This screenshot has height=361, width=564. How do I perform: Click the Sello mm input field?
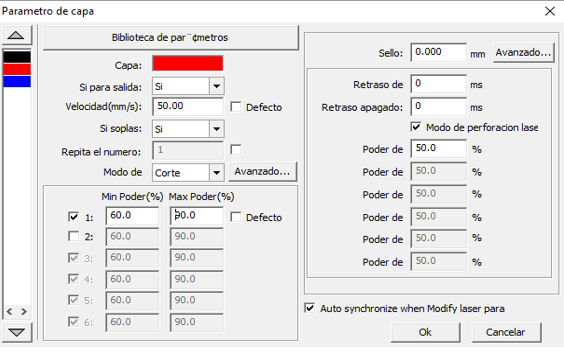pyautogui.click(x=438, y=53)
